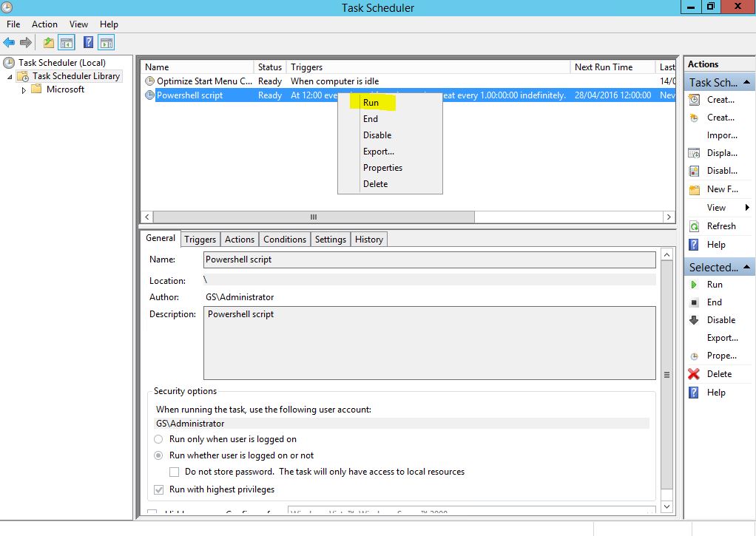
Task: Click Task Scheduler (Local) root node
Action: click(61, 63)
